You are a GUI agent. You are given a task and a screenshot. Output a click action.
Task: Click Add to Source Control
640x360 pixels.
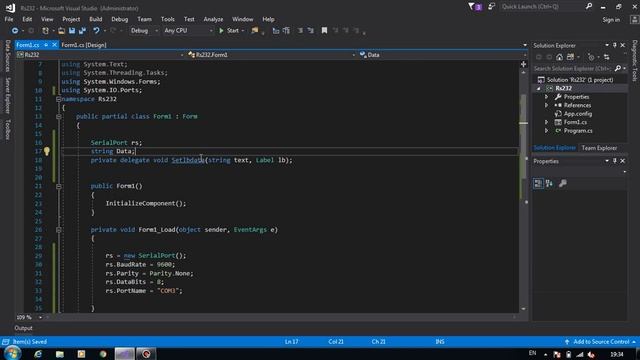pyautogui.click(x=601, y=342)
